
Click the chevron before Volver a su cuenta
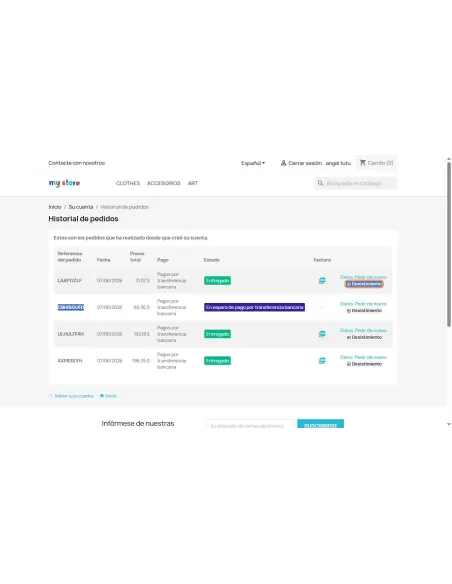51,396
